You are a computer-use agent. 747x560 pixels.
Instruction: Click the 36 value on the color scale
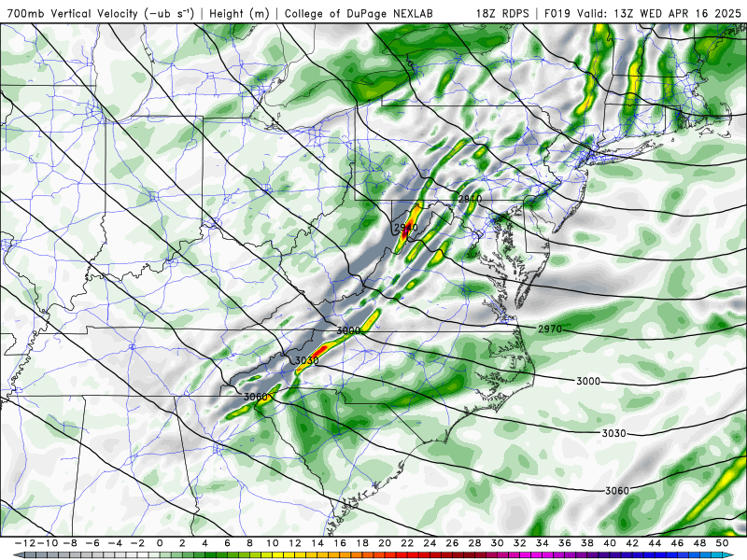[565, 543]
